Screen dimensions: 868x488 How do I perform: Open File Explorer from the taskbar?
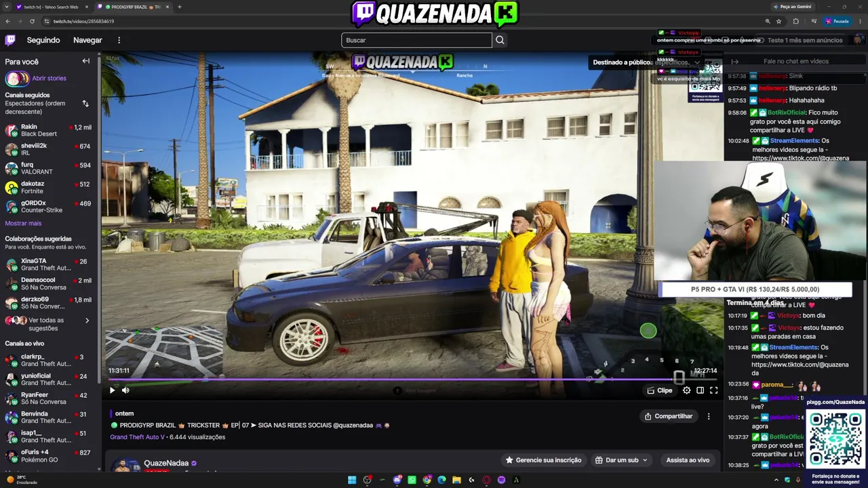456,480
